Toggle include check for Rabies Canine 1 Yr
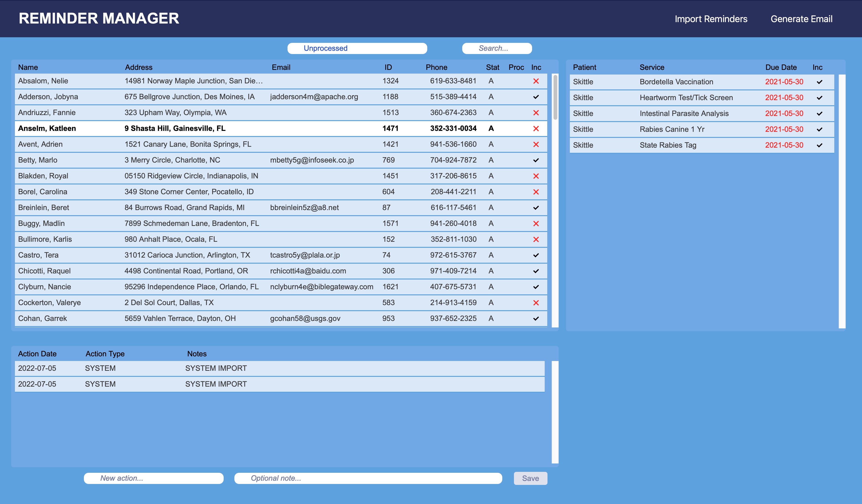Screen dimensions: 862x504 pyautogui.click(x=819, y=129)
